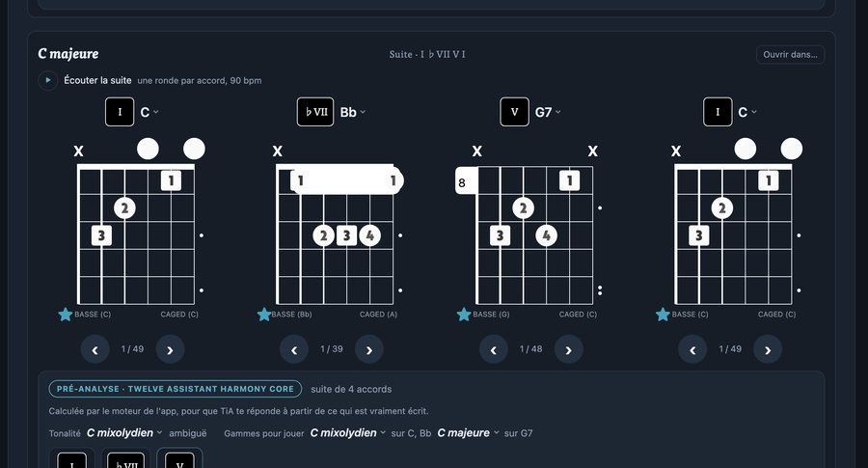868x468 pixels.
Task: Play the chord progression audio
Action: coord(48,80)
